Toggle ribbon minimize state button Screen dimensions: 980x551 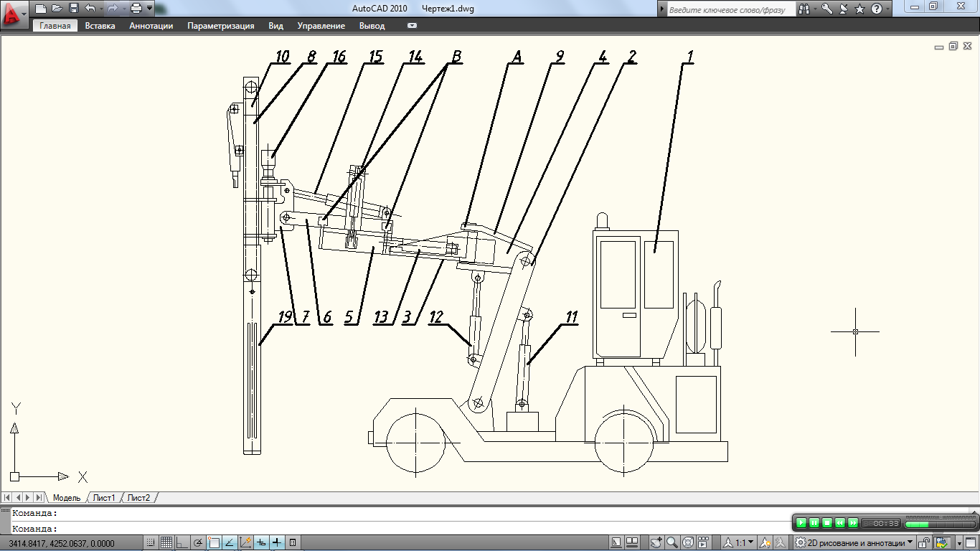[x=412, y=26]
